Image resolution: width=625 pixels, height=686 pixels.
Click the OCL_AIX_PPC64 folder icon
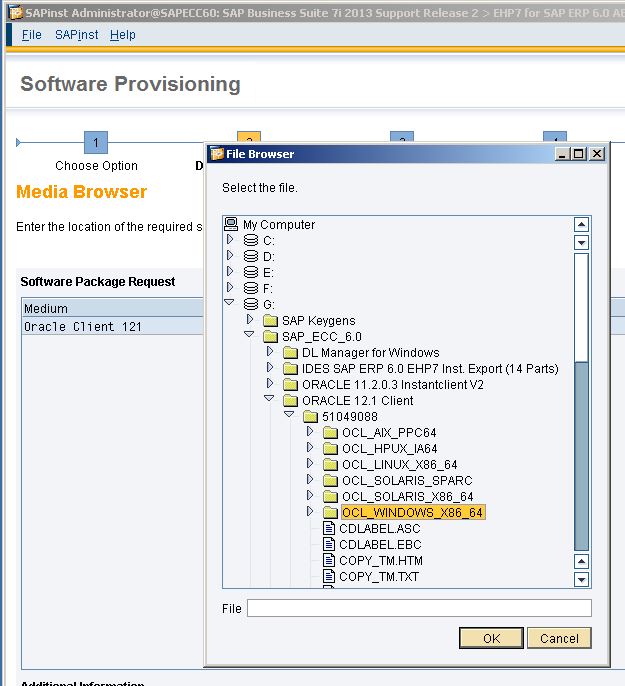tap(330, 433)
